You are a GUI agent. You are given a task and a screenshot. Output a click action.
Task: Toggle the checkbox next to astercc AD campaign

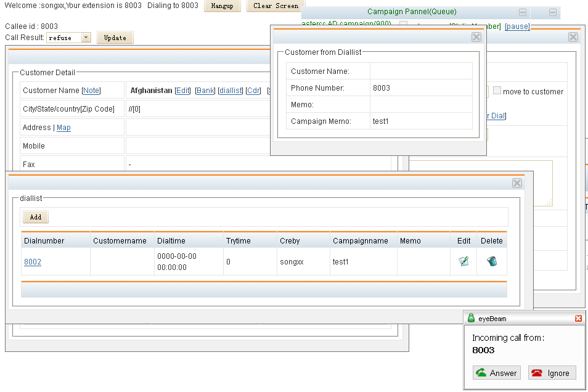coord(403,24)
